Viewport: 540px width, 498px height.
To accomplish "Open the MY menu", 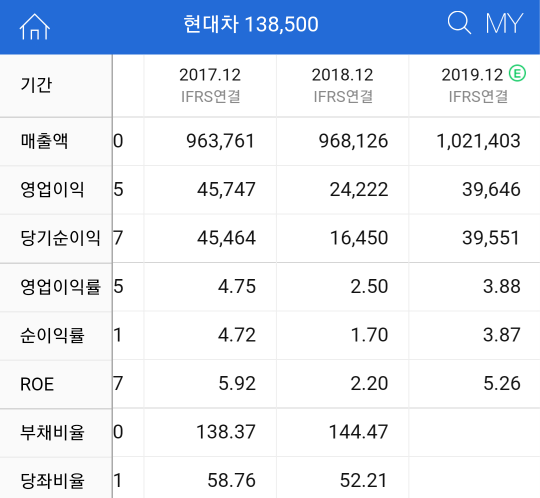I will click(504, 23).
